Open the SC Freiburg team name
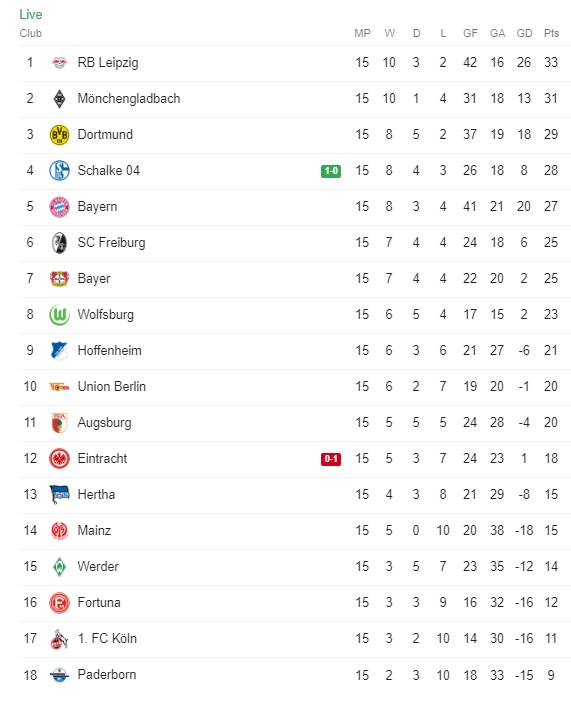This screenshot has height=716, width=571. click(x=111, y=242)
